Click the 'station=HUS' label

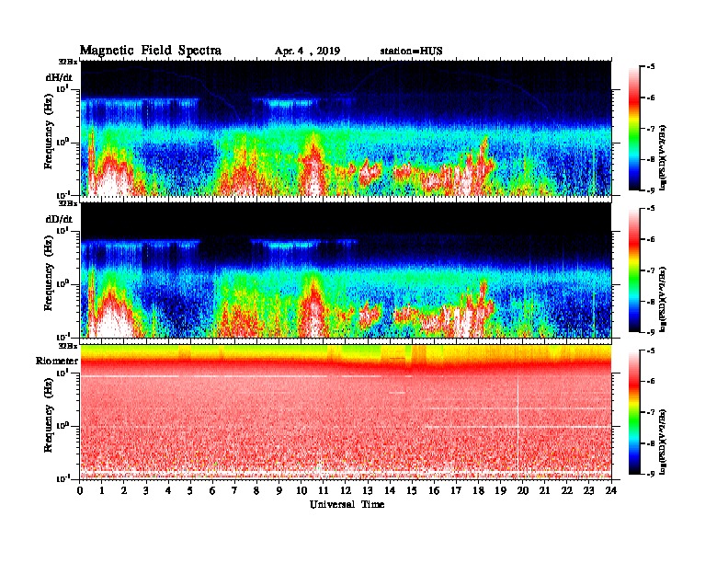tap(411, 52)
